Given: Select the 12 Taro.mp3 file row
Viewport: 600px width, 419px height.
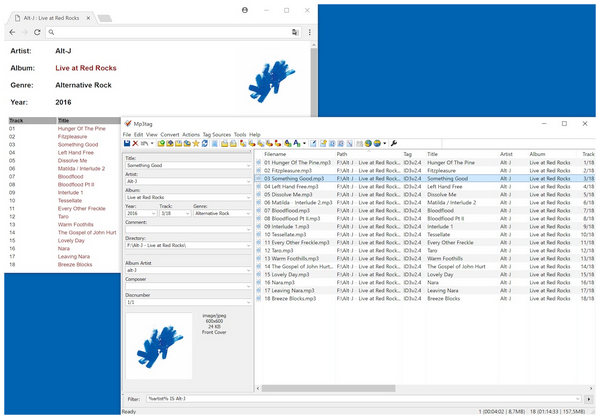Looking at the screenshot, I should pyautogui.click(x=425, y=250).
